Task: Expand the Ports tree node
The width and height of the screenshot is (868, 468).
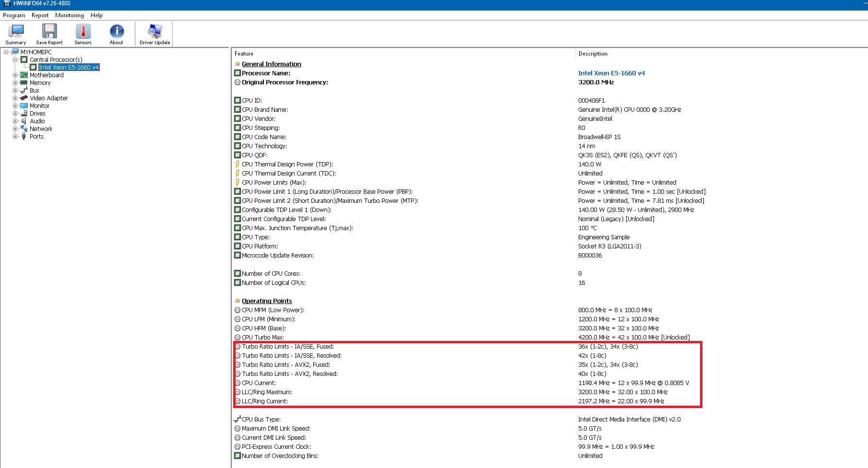Action: (x=15, y=136)
